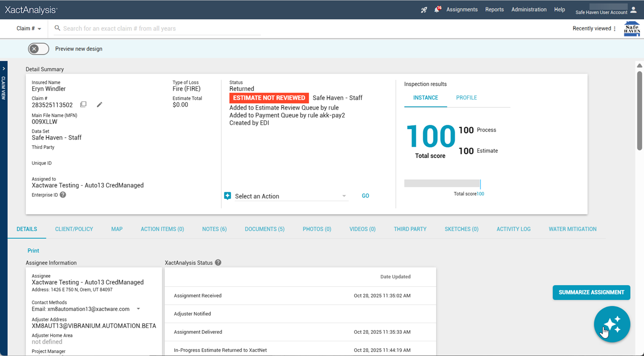
Task: Open the AI sparkle assistant floating button
Action: click(612, 324)
